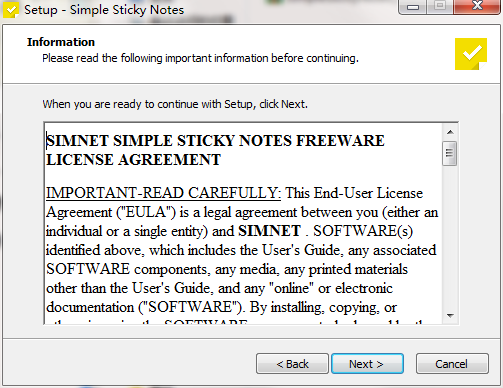The height and width of the screenshot is (388, 503).
Task: Click the LICENSE AGREEMENT heading line
Action: point(133,160)
